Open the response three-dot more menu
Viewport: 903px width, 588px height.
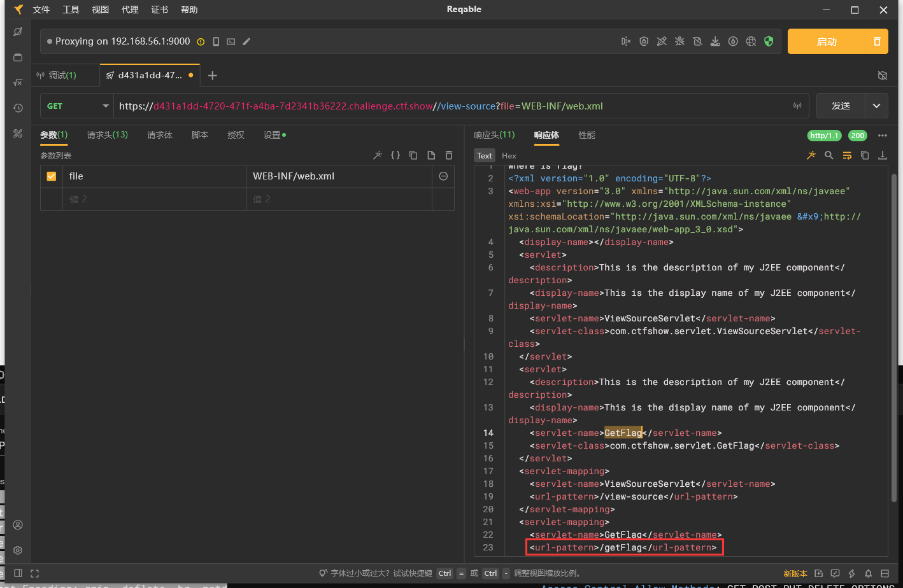click(883, 135)
